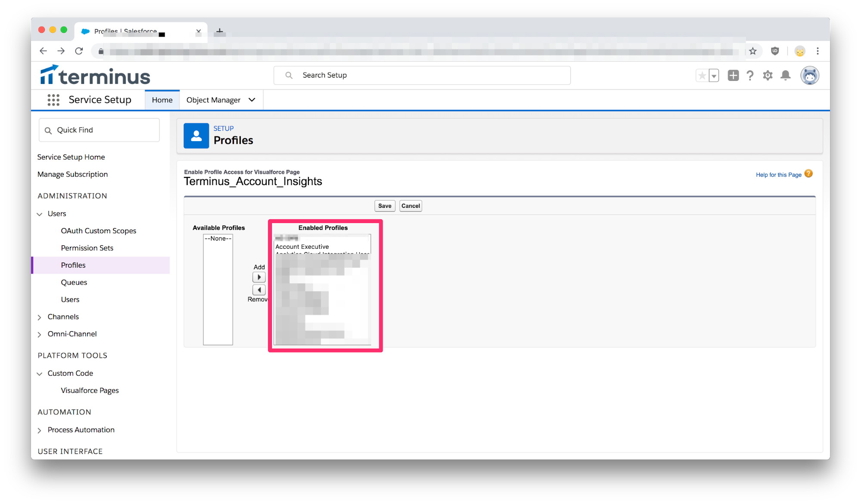This screenshot has width=861, height=504.
Task: Expand the Channels section
Action: pos(40,317)
